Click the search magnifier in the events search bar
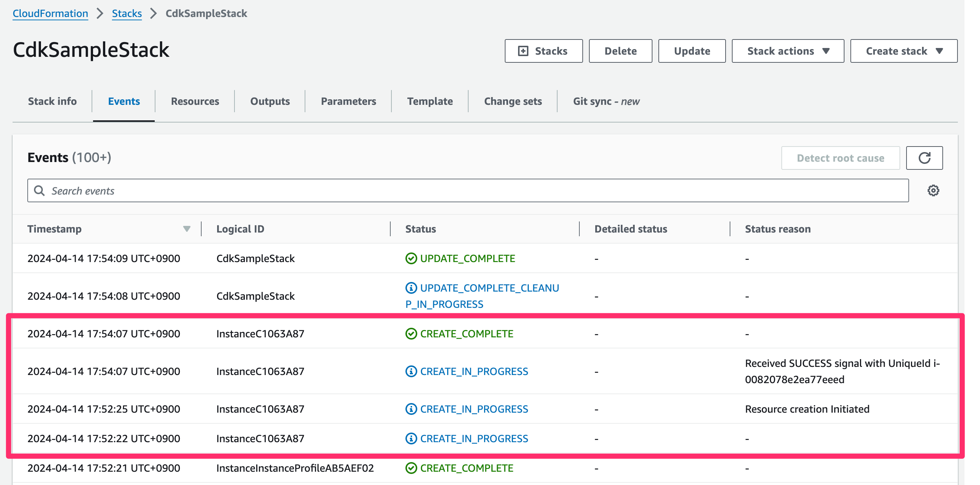The image size is (980, 485). click(x=40, y=190)
